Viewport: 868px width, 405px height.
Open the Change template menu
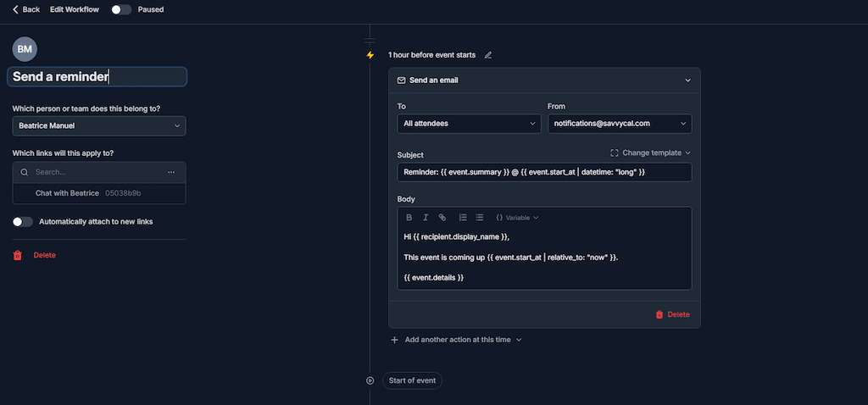(650, 153)
